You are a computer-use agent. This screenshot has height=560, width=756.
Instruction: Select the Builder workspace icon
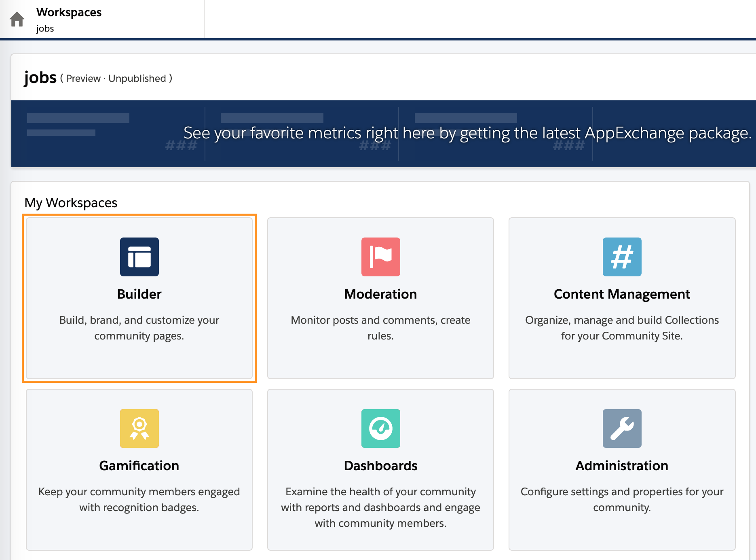(x=139, y=257)
